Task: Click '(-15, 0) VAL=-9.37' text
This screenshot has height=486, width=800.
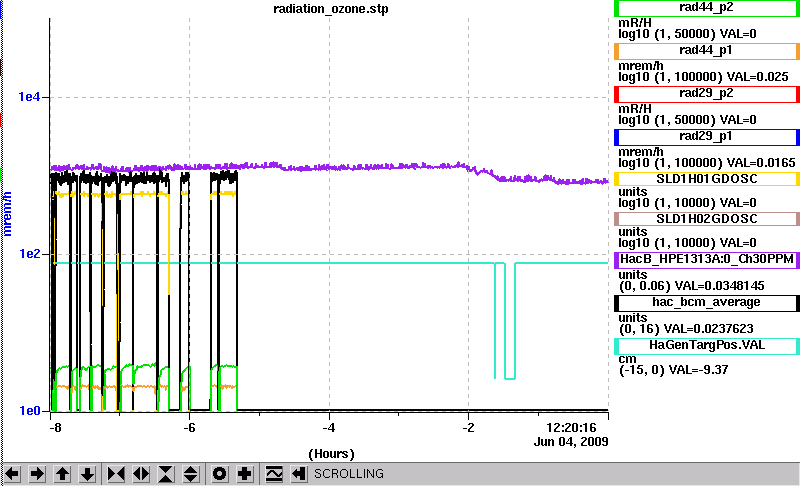Action: coord(673,370)
